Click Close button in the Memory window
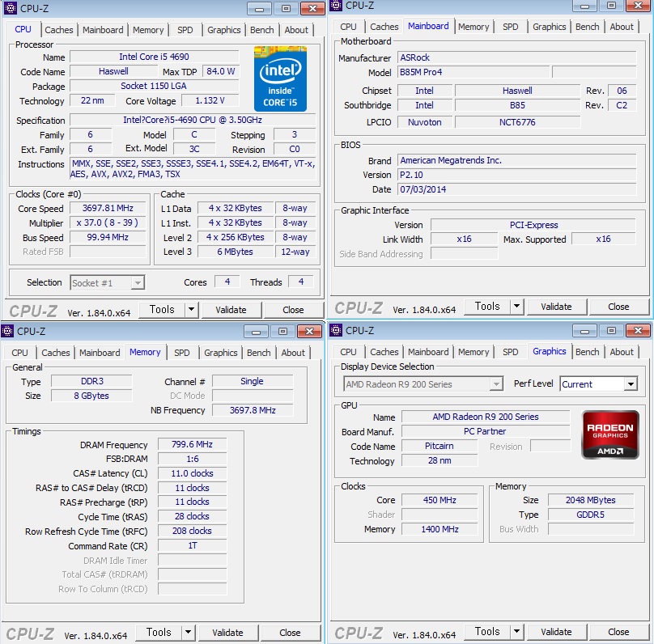This screenshot has height=644, width=654. tap(290, 633)
